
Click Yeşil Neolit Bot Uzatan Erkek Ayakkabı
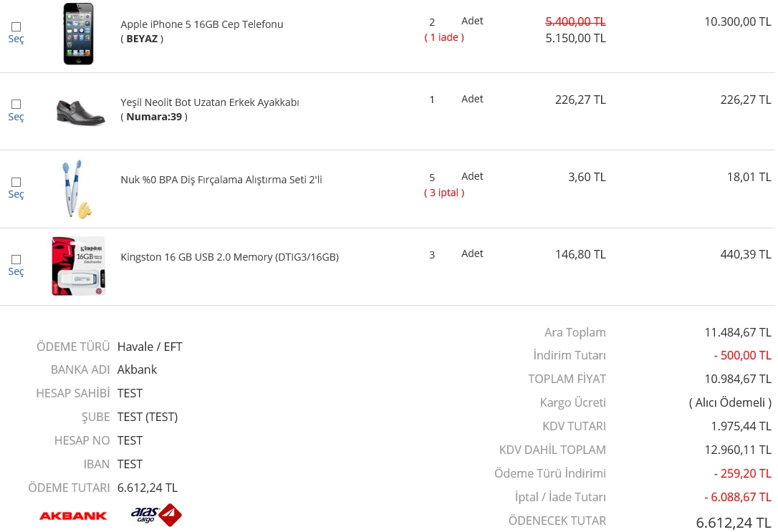[x=209, y=102]
